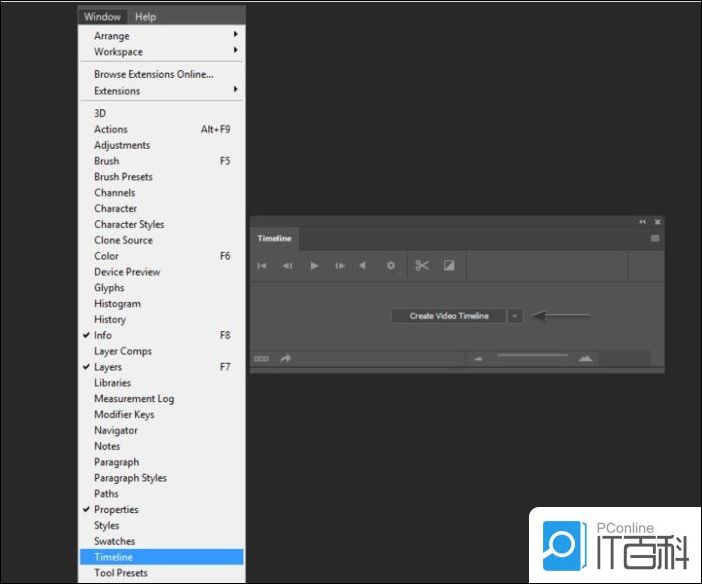Click the render video arrow icon

coord(286,358)
